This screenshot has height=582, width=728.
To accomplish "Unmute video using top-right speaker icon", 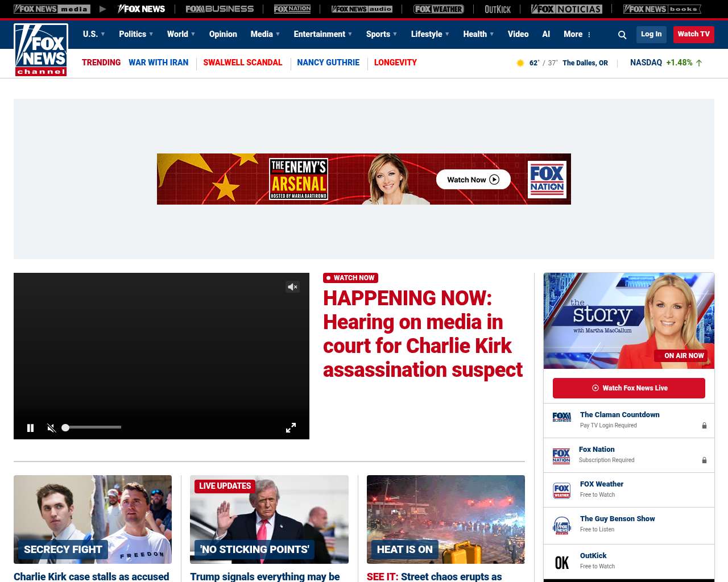I will (292, 287).
